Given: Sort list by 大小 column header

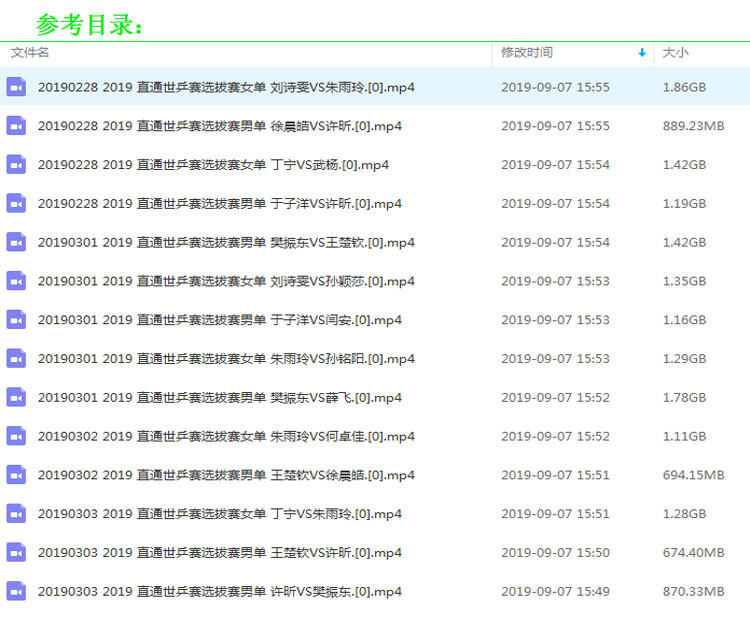Looking at the screenshot, I should click(675, 53).
